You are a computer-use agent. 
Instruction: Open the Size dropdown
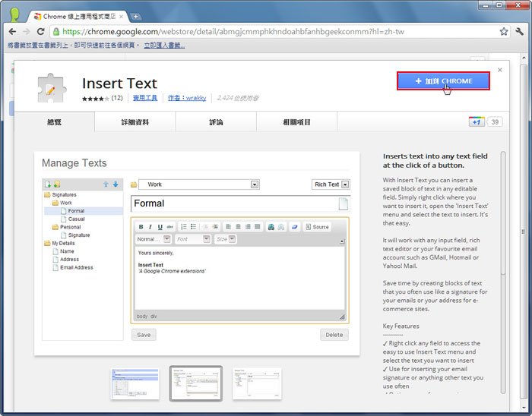pos(225,239)
